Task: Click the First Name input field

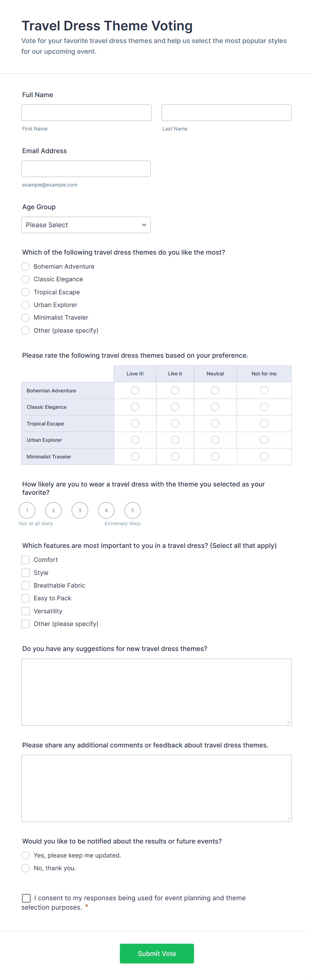Action: coord(86,112)
